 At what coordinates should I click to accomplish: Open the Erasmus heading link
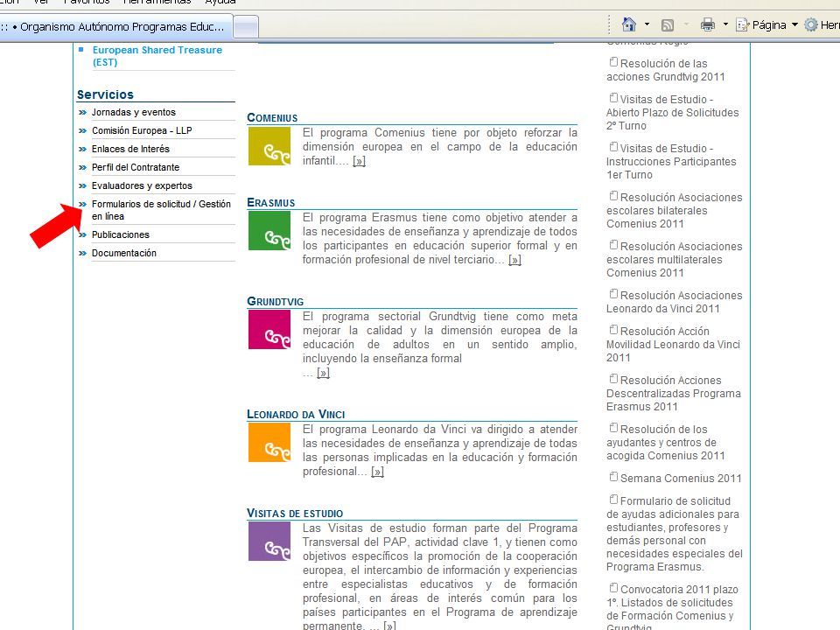(271, 202)
